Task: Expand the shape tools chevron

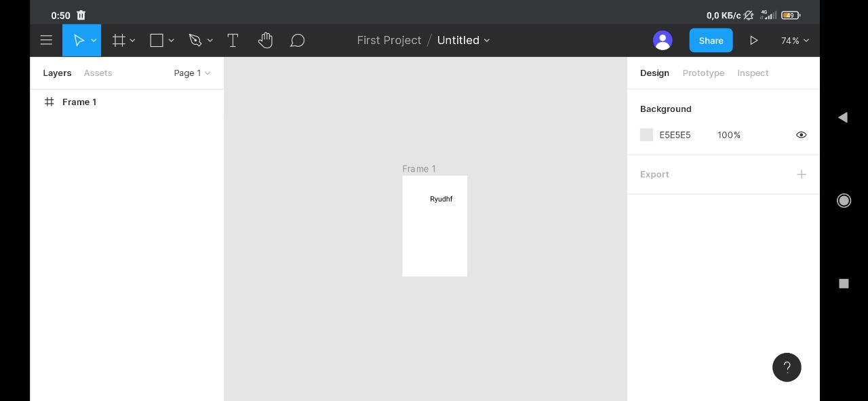Action: pos(171,41)
